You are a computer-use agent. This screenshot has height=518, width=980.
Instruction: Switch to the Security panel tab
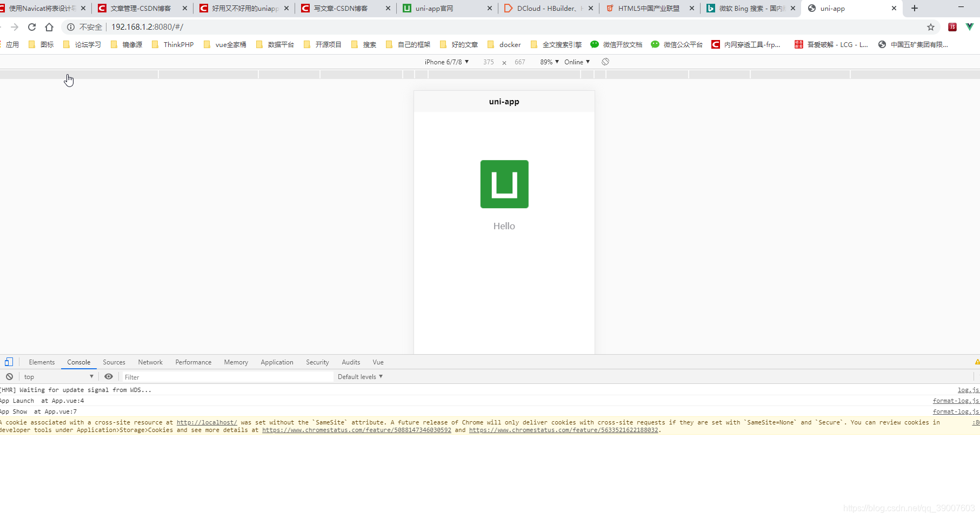(x=317, y=362)
